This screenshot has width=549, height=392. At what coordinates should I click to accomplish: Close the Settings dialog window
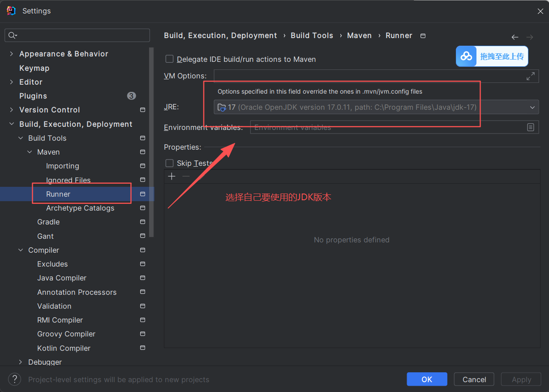pyautogui.click(x=540, y=11)
